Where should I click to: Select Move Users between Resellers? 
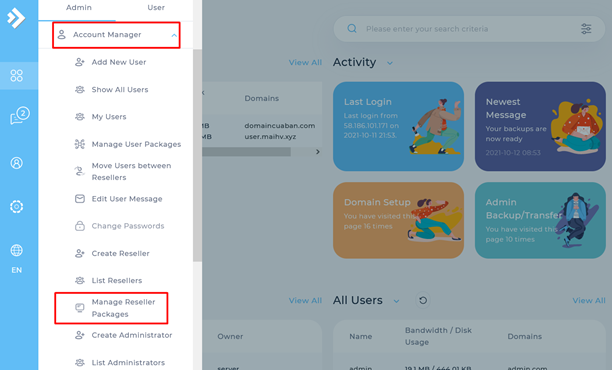click(131, 171)
